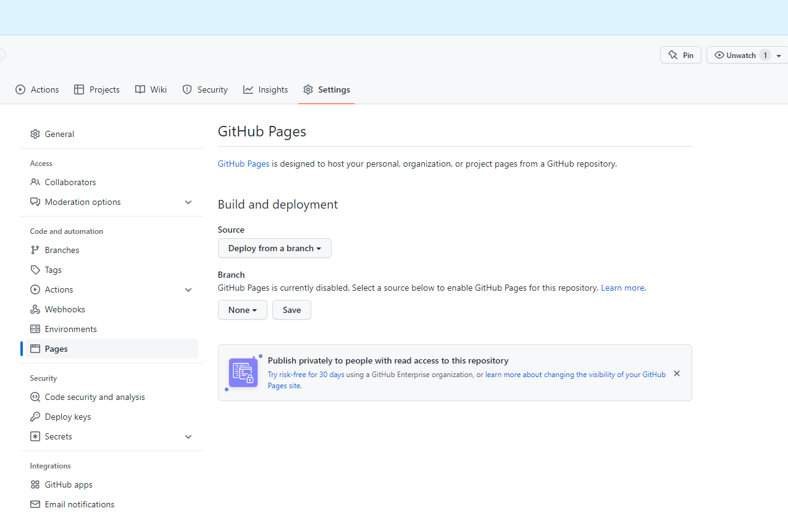Go to the Security tab

pos(205,89)
